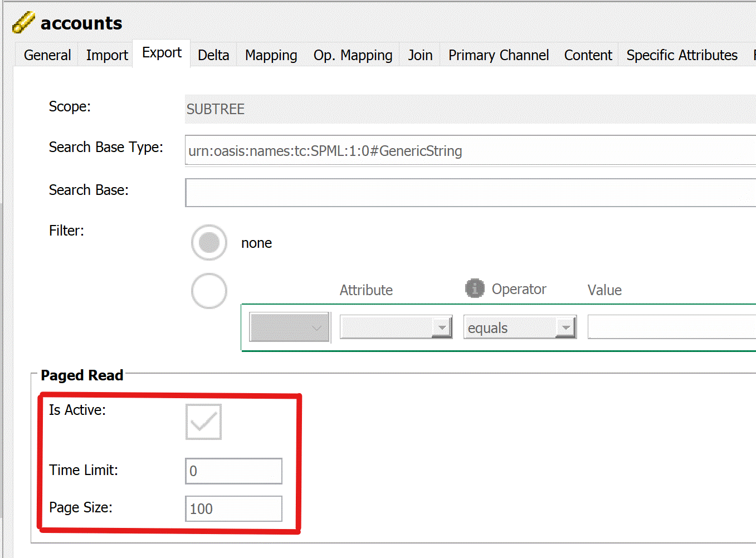
Task: Switch to the Import tab
Action: point(106,55)
